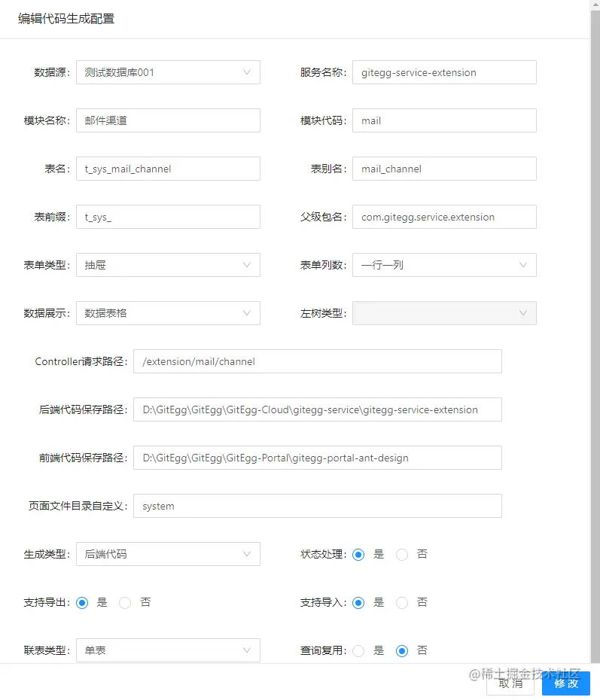Expand the 表单列数 dropdown
This screenshot has width=600, height=700.
coord(444,265)
